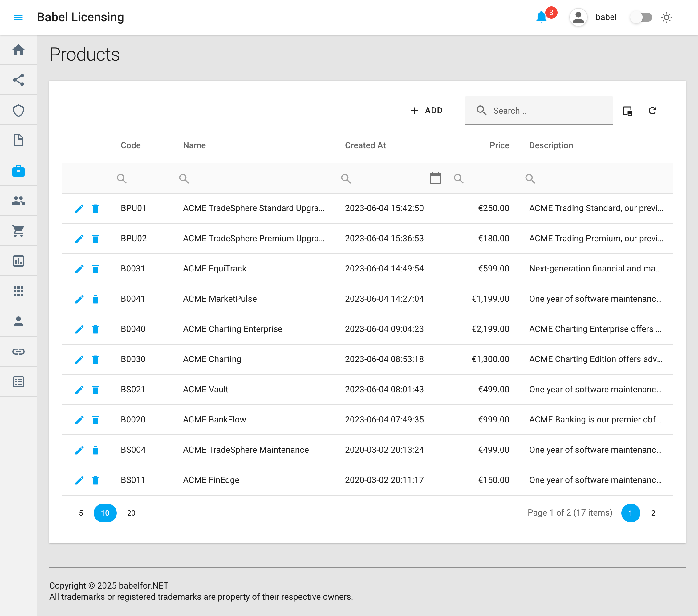Viewport: 698px width, 616px height.
Task: Set page size to 20
Action: (x=131, y=513)
